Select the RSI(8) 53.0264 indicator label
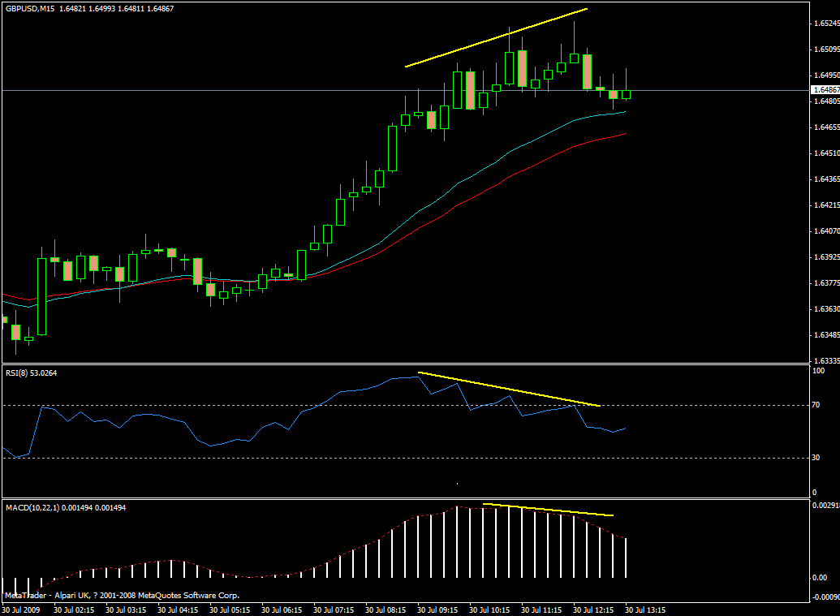 pyautogui.click(x=31, y=373)
